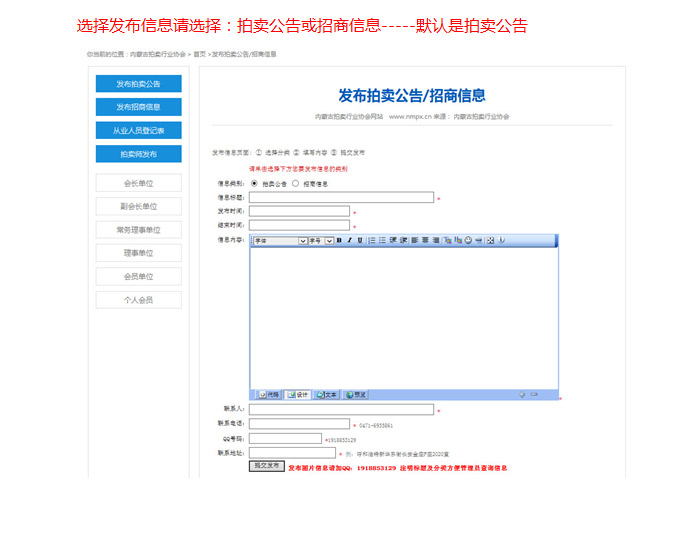Click the 联系人 contact input field

[x=341, y=410]
